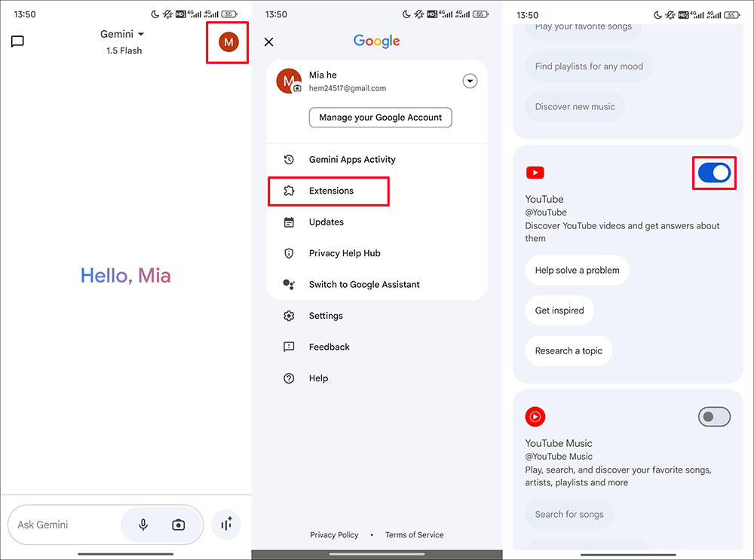The width and height of the screenshot is (754, 560).
Task: Change the Mia he profile photo
Action: point(289,81)
